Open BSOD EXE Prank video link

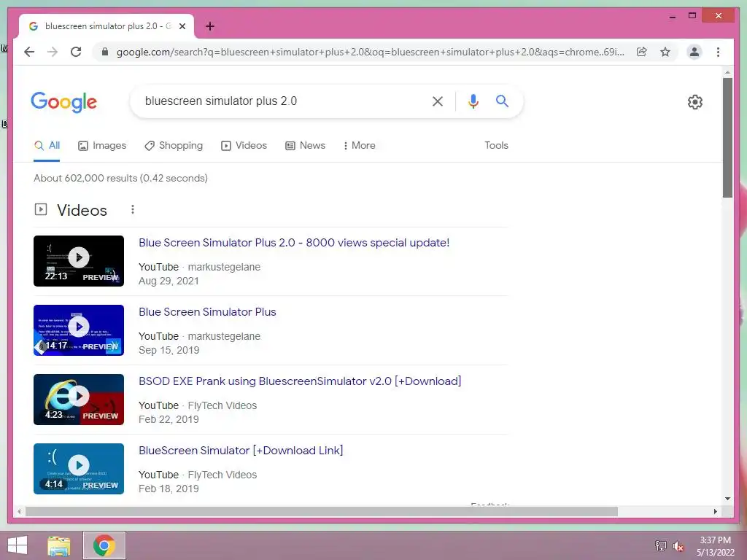(x=300, y=381)
